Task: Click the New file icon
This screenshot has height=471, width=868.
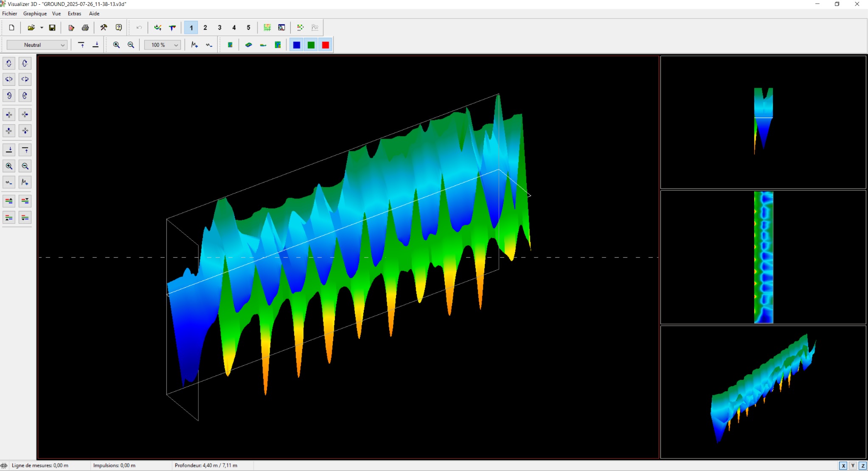Action: tap(11, 28)
